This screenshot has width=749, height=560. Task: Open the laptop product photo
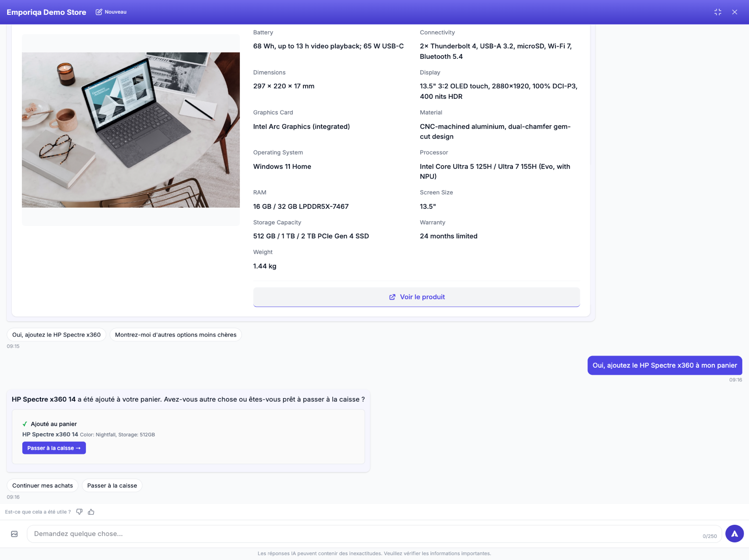coord(131,130)
